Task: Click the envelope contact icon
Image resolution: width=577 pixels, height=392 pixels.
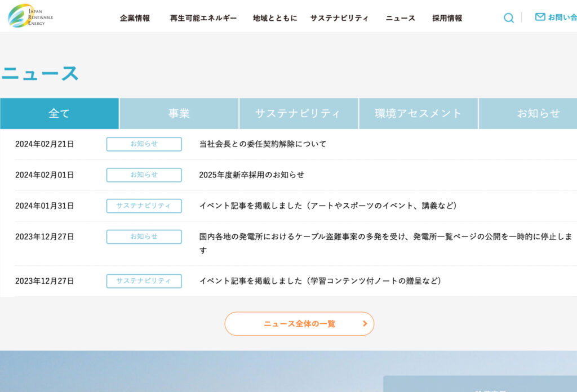Action: (539, 17)
